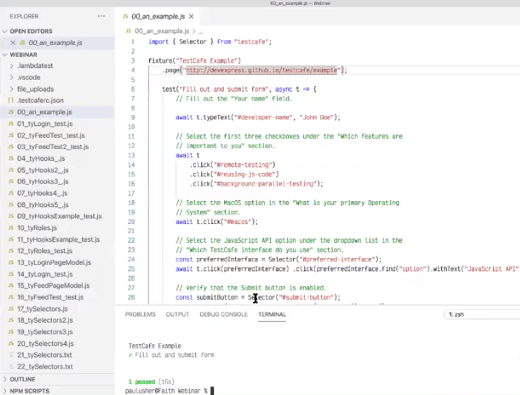
Task: Expand the .lambdatest folder
Action: [35, 66]
